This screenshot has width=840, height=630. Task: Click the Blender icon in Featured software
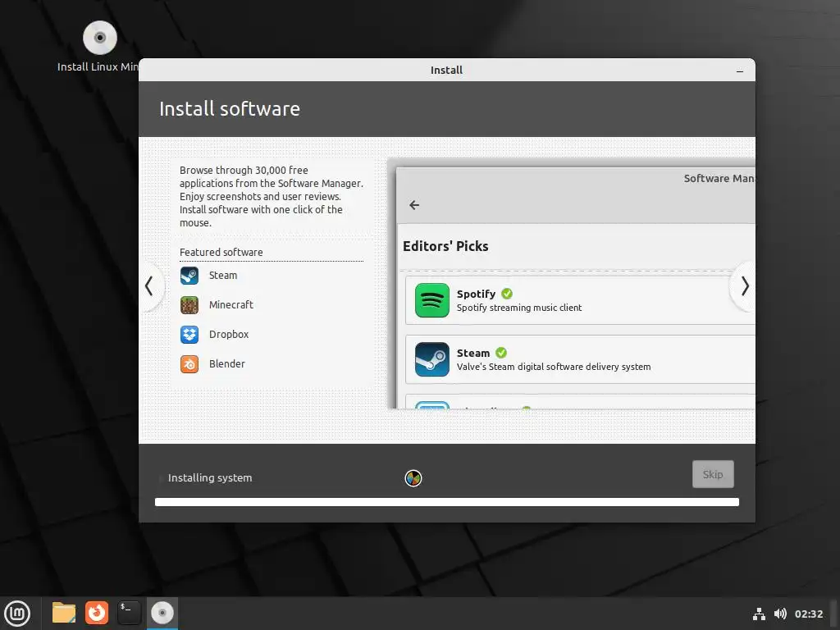coord(189,363)
